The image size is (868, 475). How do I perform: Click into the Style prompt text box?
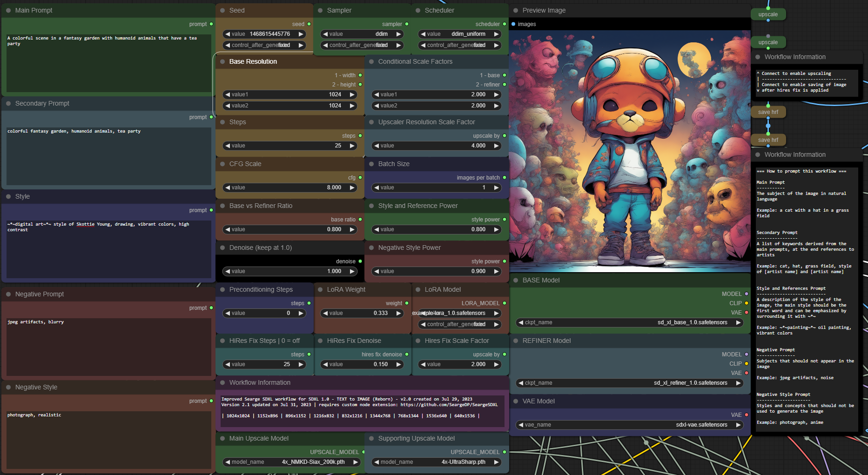108,249
